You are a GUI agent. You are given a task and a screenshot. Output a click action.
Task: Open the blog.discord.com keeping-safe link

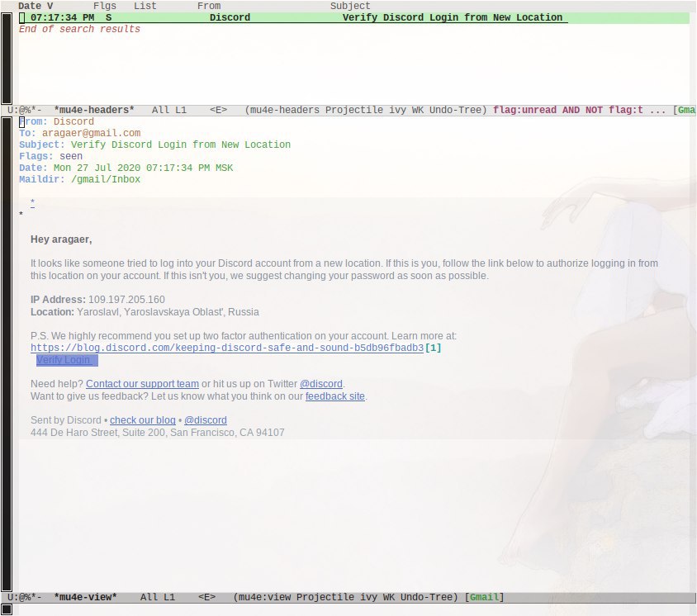[227, 348]
